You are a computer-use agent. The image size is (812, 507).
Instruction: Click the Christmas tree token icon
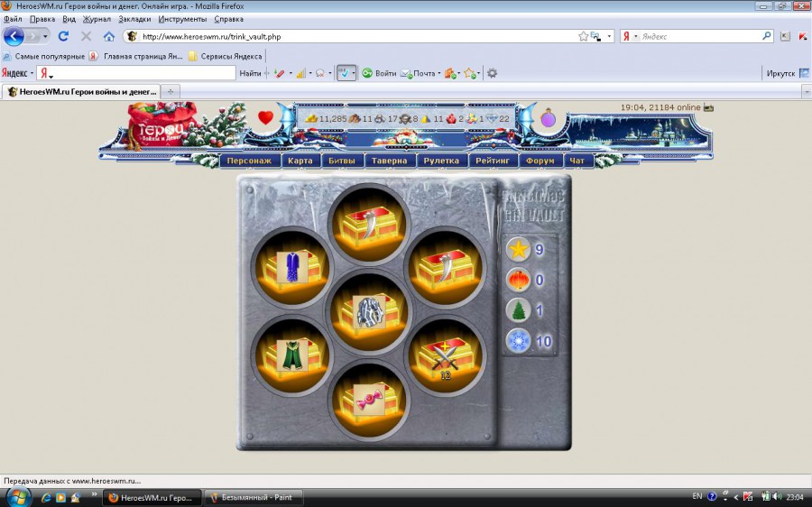[519, 310]
